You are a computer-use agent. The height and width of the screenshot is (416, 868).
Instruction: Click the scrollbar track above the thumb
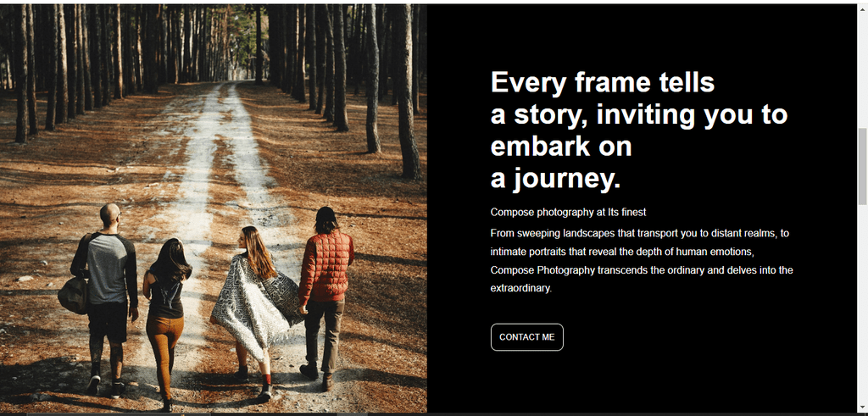[x=862, y=71]
